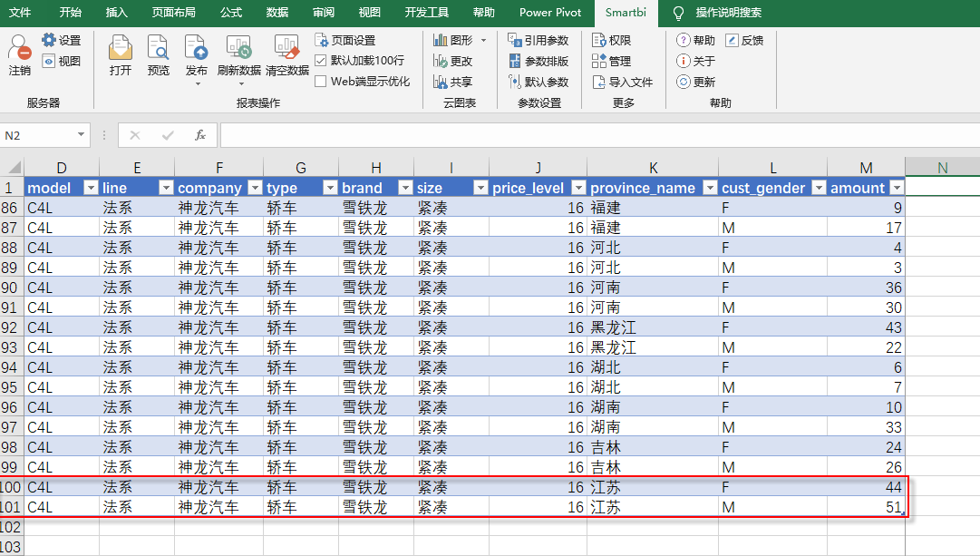Open 页面设置 page setup

345,40
